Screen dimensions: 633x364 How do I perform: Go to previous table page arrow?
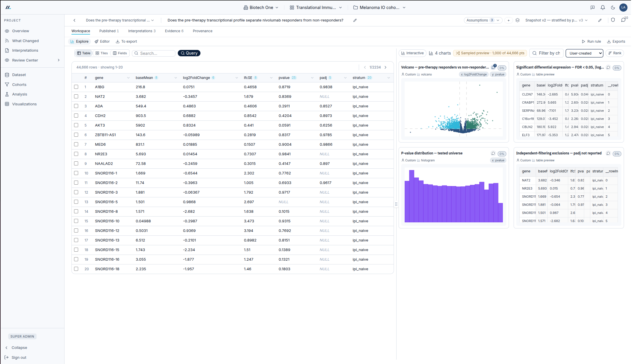(x=365, y=67)
